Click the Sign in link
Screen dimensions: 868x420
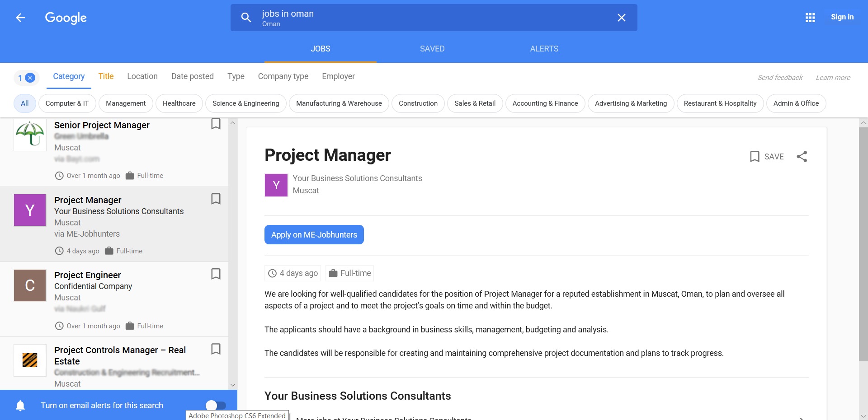842,17
